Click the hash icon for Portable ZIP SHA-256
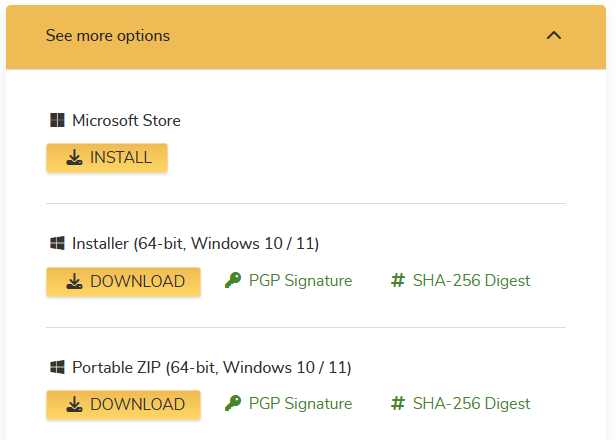This screenshot has width=616, height=440. [x=397, y=404]
